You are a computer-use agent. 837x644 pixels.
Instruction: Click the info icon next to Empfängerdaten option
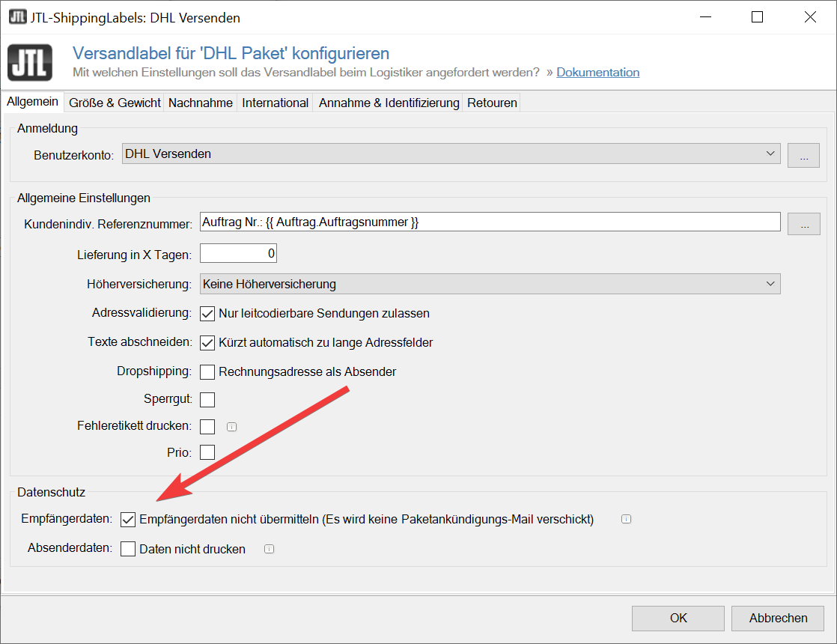coord(627,519)
